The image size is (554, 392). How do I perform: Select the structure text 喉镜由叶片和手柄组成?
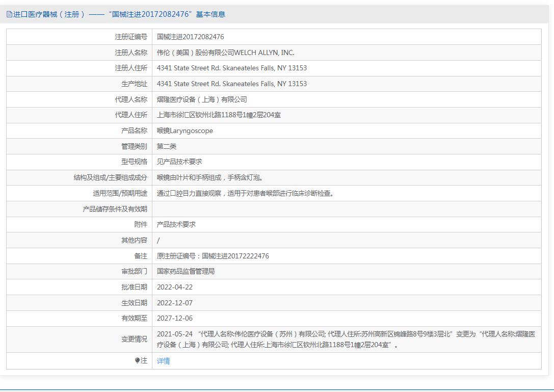point(189,177)
